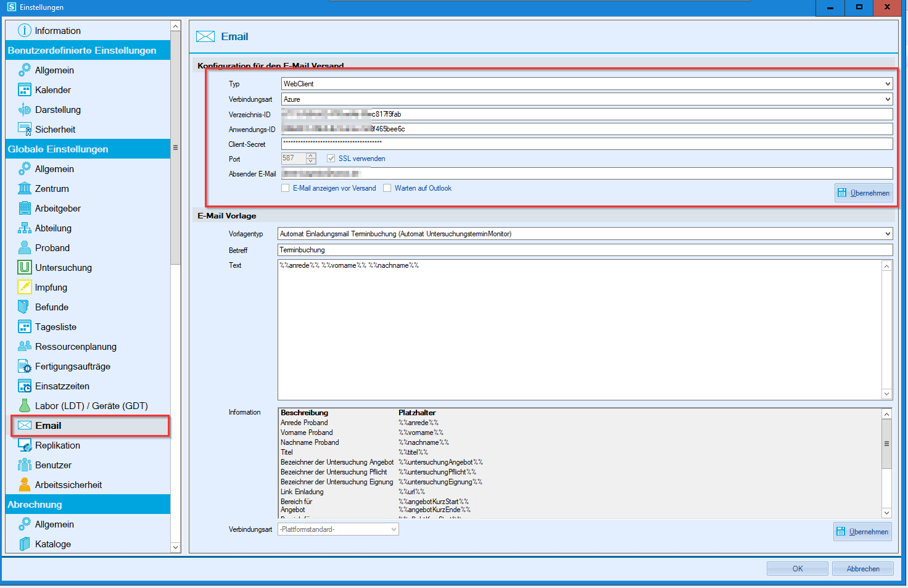Click Allgemein gear icon under Benutzerdefinierte Einstellungen

[x=25, y=70]
